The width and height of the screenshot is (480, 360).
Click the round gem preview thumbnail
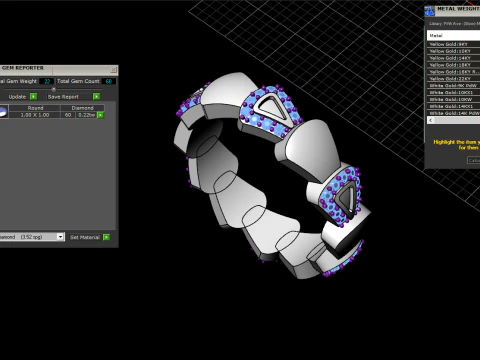click(3, 112)
